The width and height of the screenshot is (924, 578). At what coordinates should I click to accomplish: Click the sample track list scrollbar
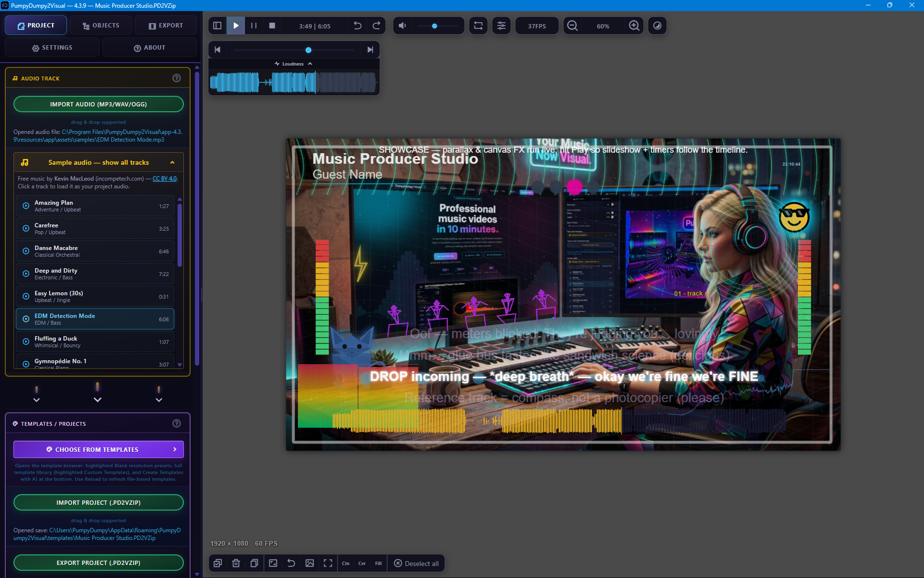180,236
